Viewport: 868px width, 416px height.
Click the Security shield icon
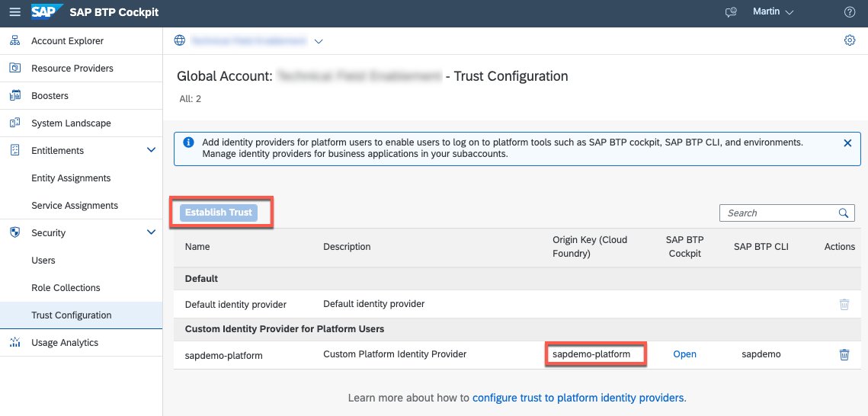tap(15, 233)
